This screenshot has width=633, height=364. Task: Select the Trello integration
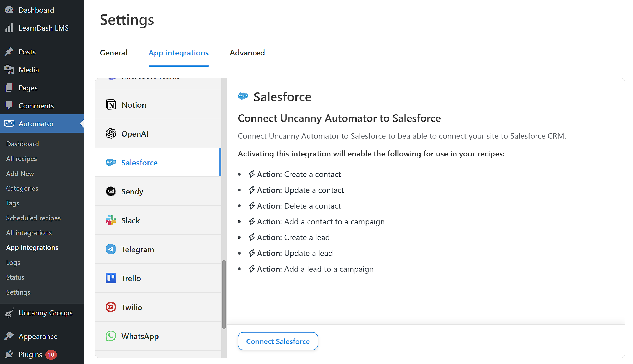[158, 278]
